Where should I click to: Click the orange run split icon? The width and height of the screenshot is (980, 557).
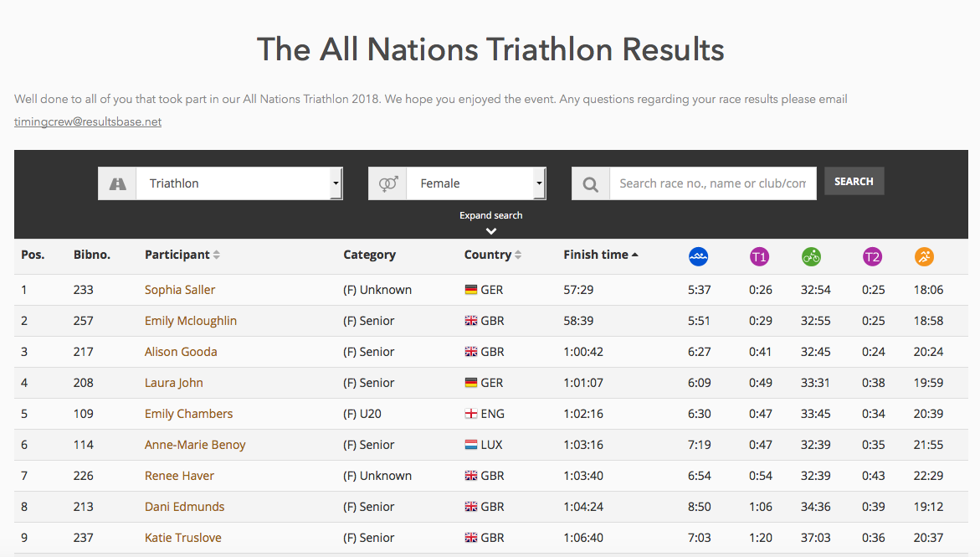click(x=925, y=256)
